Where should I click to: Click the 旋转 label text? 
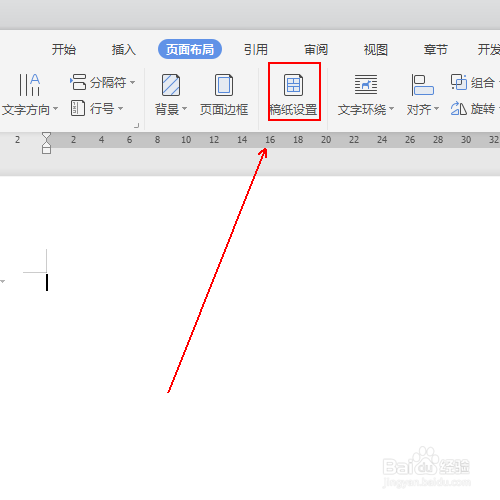(x=483, y=109)
